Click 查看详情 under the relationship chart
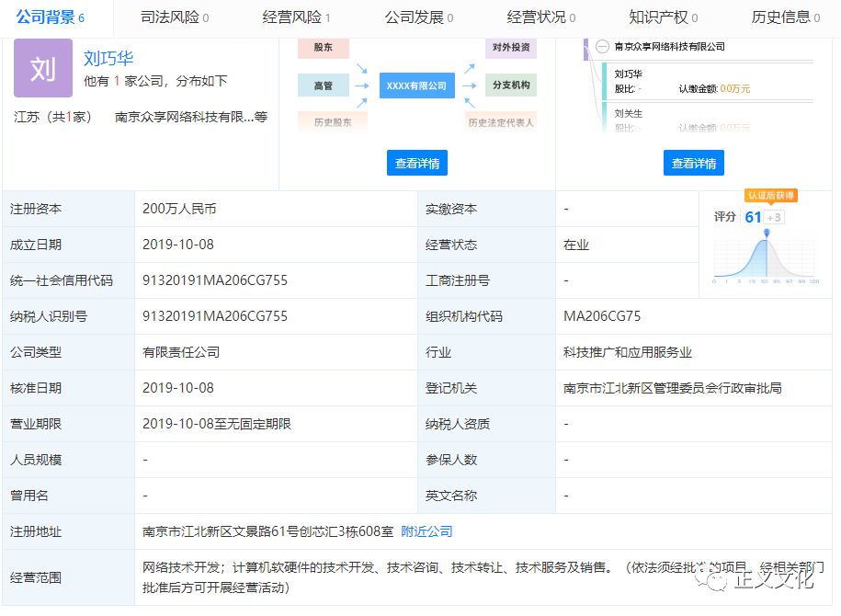Screen dimensions: 841x616 tap(417, 163)
